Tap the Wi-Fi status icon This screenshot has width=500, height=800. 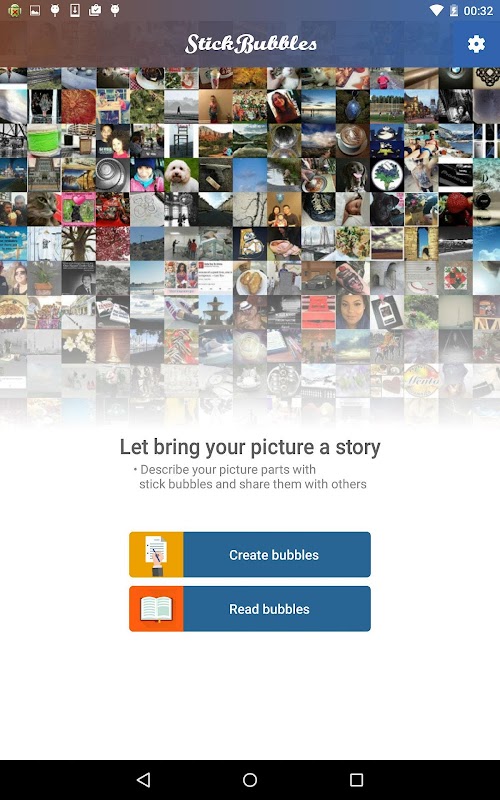point(436,10)
